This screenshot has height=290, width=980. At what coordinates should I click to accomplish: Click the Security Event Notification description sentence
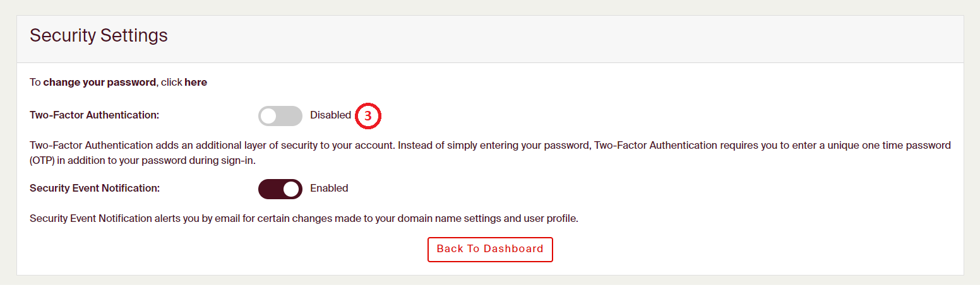click(304, 219)
